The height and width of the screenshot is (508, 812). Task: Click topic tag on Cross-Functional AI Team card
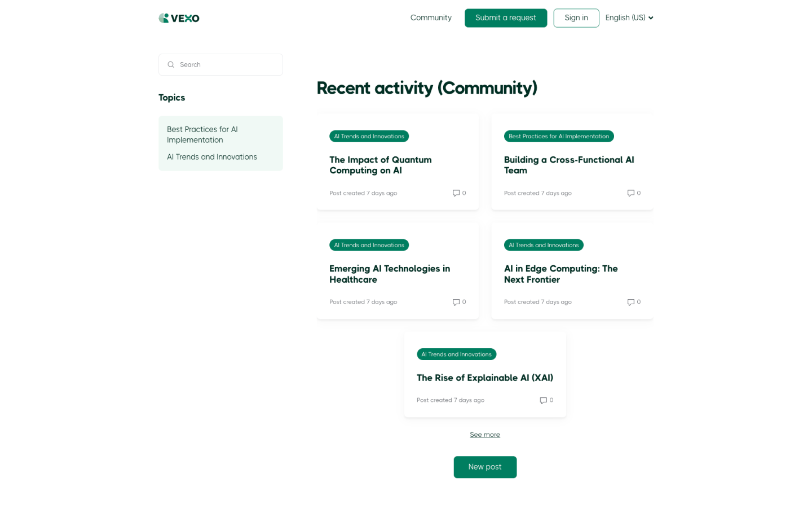[x=558, y=136]
